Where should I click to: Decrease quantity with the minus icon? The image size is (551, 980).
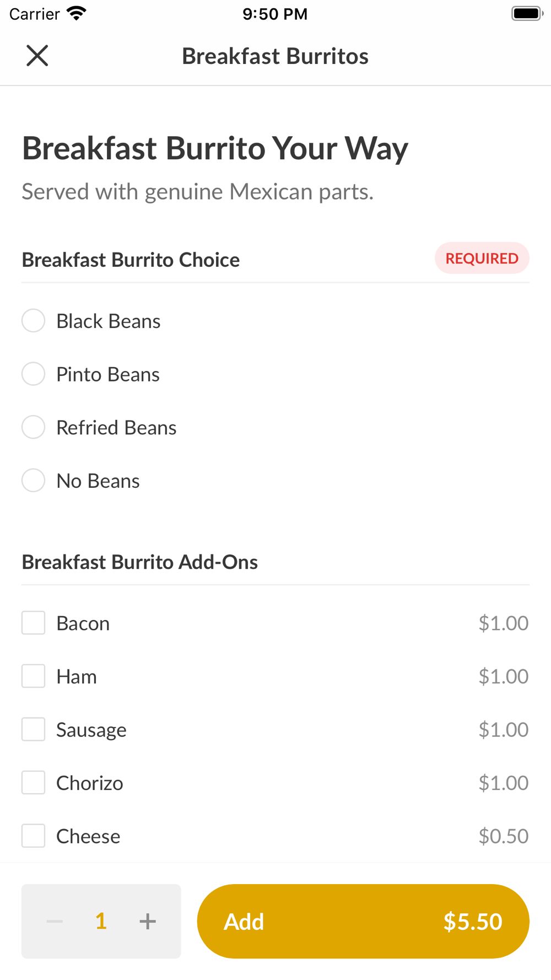[55, 921]
